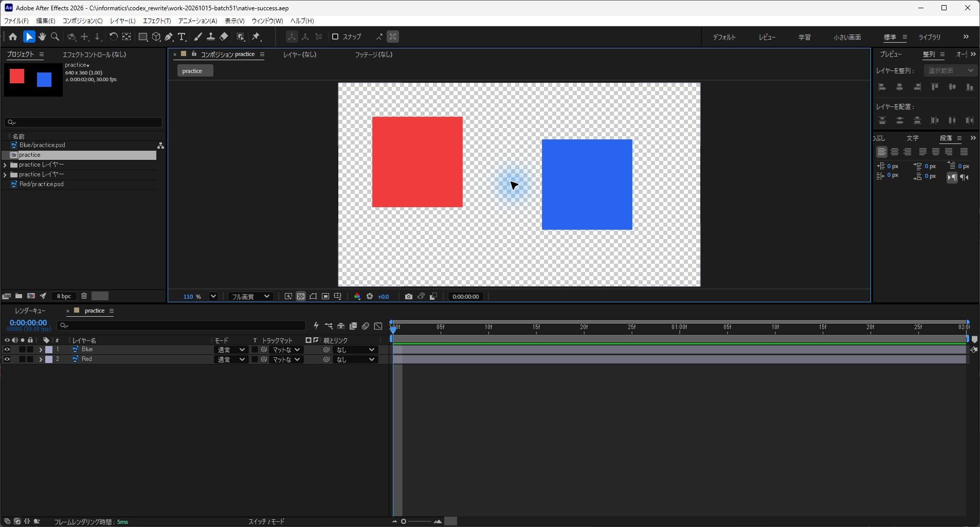
Task: Pick the Horizontal Type tool
Action: (x=182, y=37)
